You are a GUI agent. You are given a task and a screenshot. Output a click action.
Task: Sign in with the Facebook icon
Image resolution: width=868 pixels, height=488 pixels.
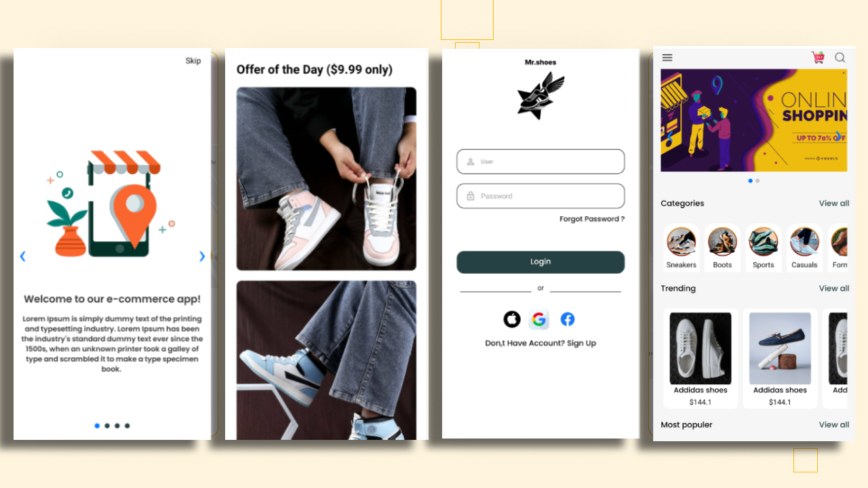[x=568, y=319]
